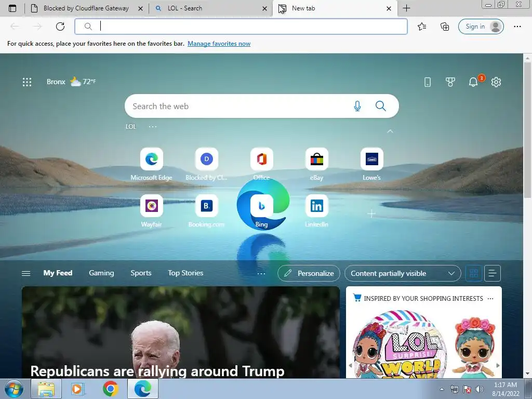Image resolution: width=532 pixels, height=399 pixels.
Task: Close the Blocked by Cloudflare Gateway tab
Action: coord(140,8)
